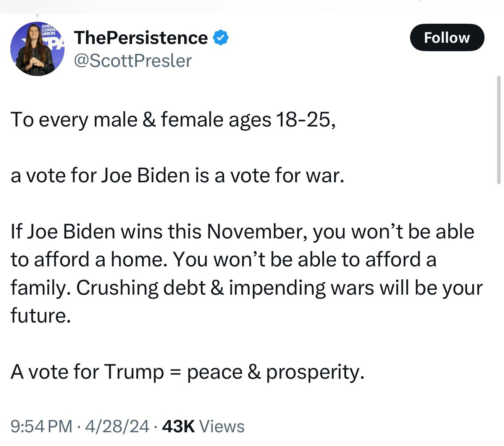This screenshot has height=446, width=504.
Task: Click the vertical scrollbar thumb on right
Action: point(499,130)
